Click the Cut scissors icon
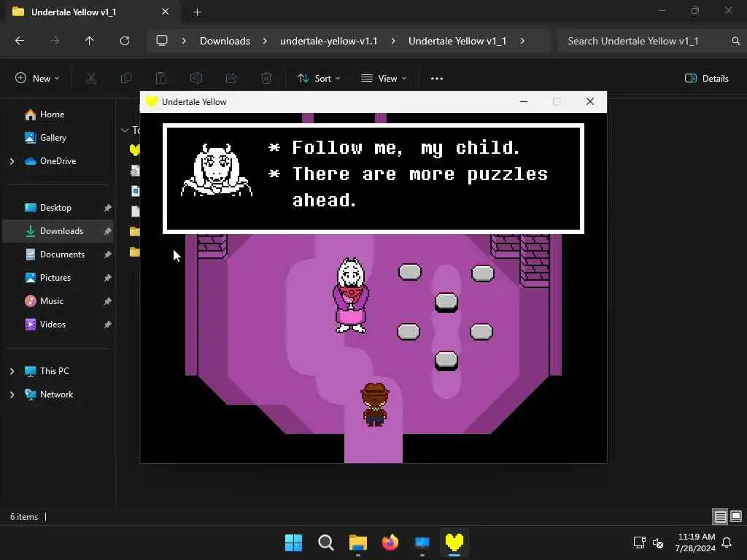Screen dimensions: 747x560 tap(91, 78)
